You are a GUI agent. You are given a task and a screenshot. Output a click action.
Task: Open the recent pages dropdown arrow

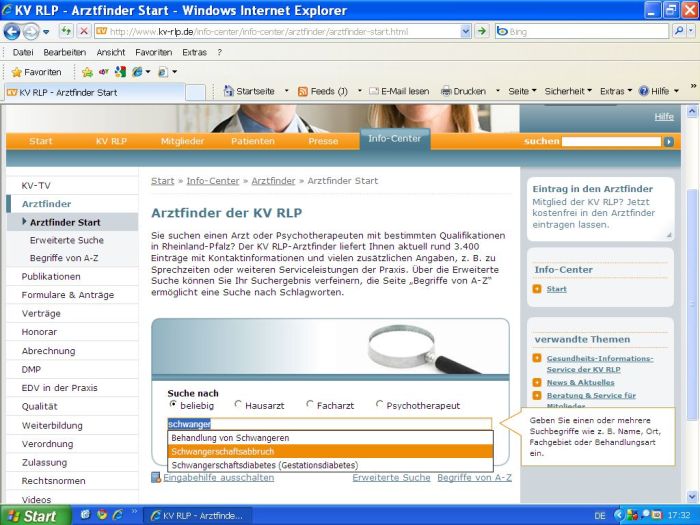(x=46, y=32)
